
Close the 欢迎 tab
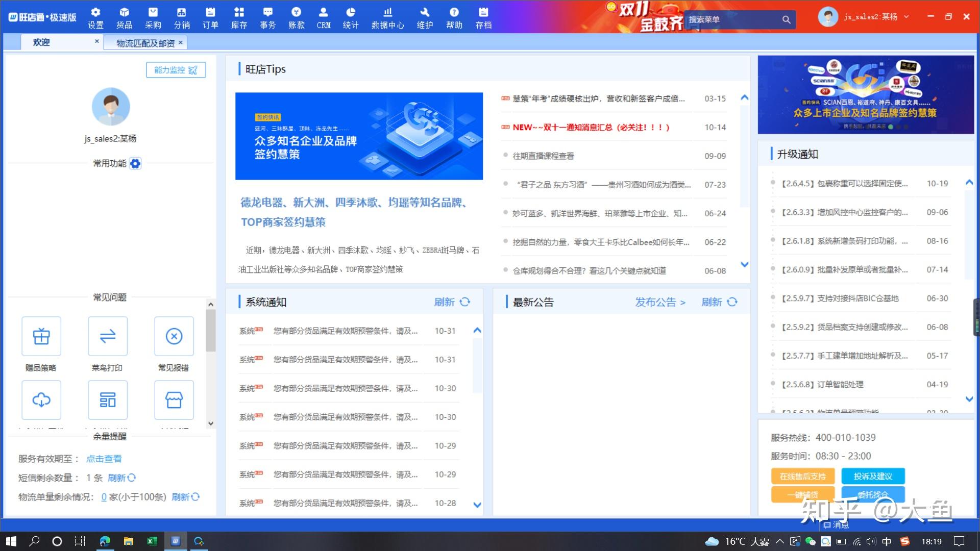click(x=96, y=41)
